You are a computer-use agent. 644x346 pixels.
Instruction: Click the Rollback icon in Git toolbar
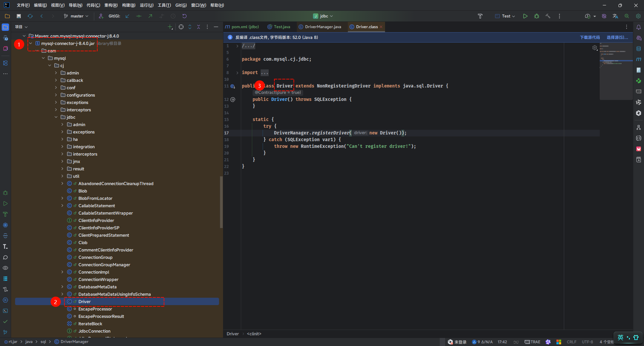[184, 16]
